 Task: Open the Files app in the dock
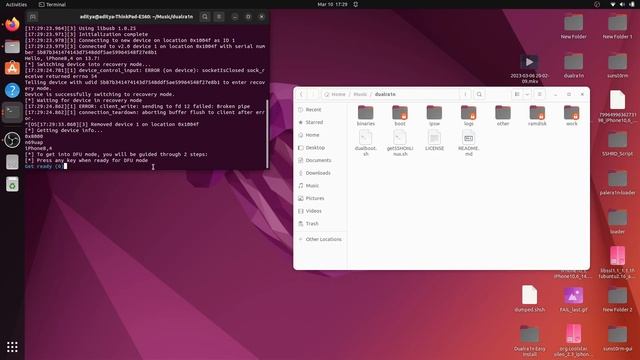tap(12, 47)
